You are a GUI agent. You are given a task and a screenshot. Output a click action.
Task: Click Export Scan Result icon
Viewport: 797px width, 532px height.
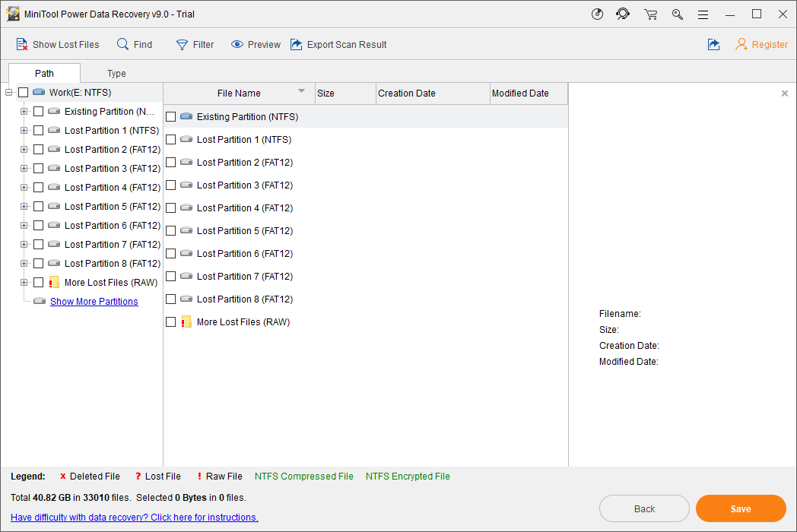297,45
